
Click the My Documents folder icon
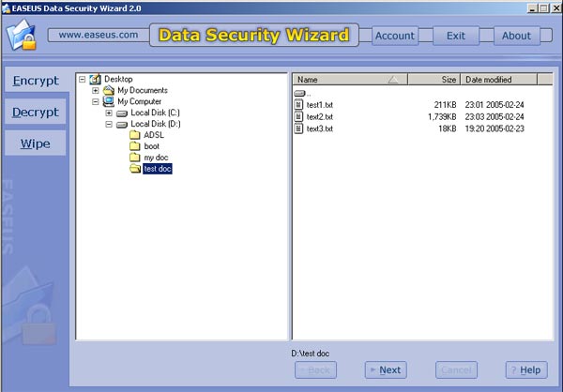(109, 90)
